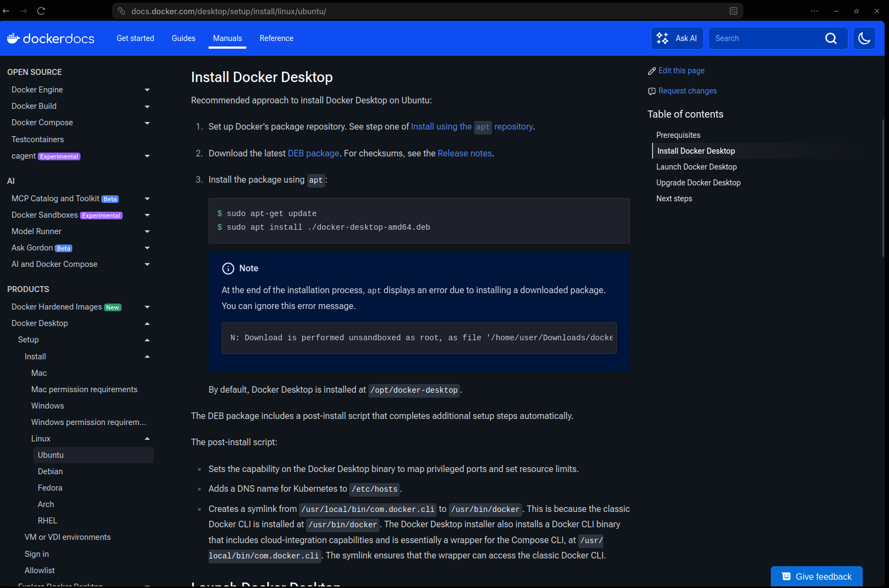The height and width of the screenshot is (588, 889).
Task: Navigate back using the browser back arrow
Action: (x=6, y=11)
